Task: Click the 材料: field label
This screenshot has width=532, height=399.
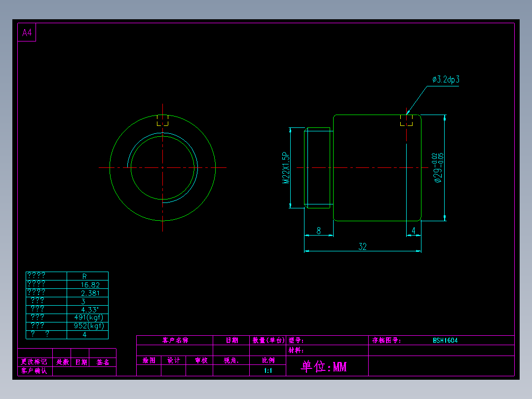Action: 296,351
